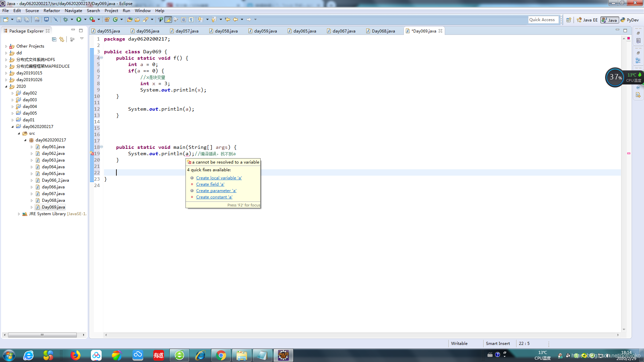
Task: Toggle Block Selection mode
Action: tap(183, 20)
